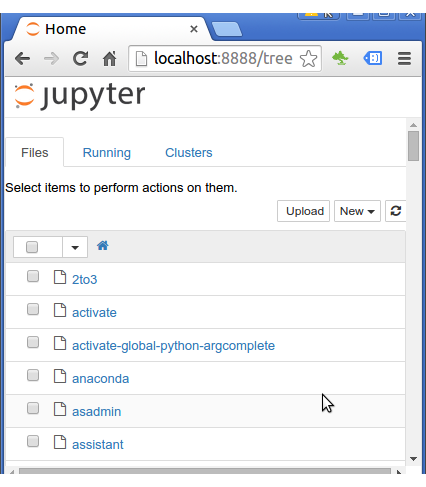Image resolution: width=426 pixels, height=487 pixels.
Task: Check the box for anaconda
Action: (33, 375)
